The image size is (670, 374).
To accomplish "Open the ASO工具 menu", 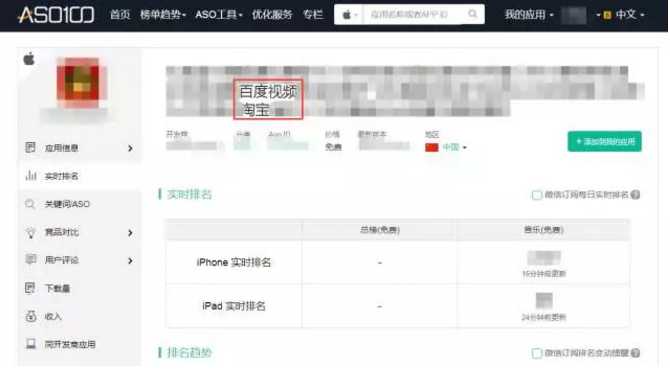I will [x=219, y=15].
